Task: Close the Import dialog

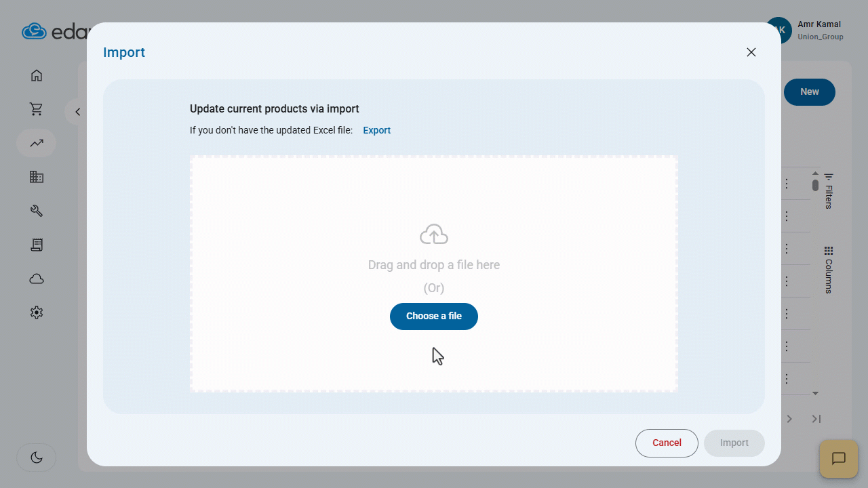Action: click(x=751, y=52)
